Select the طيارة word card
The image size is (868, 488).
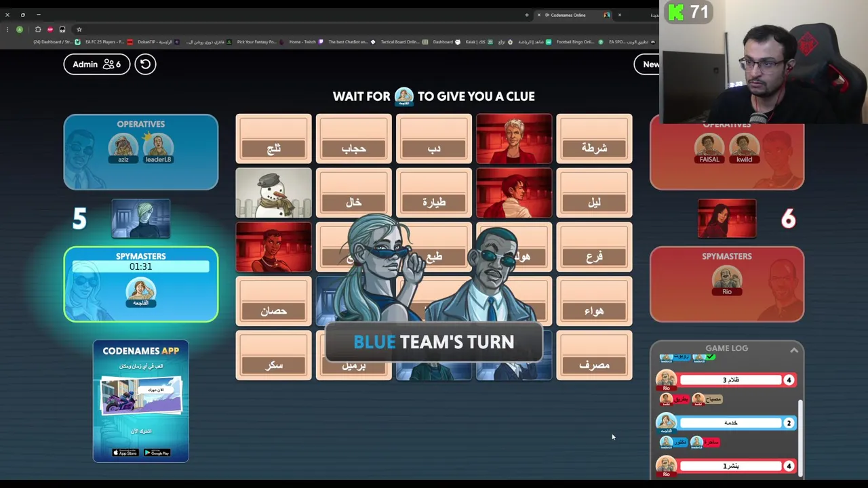pos(433,193)
